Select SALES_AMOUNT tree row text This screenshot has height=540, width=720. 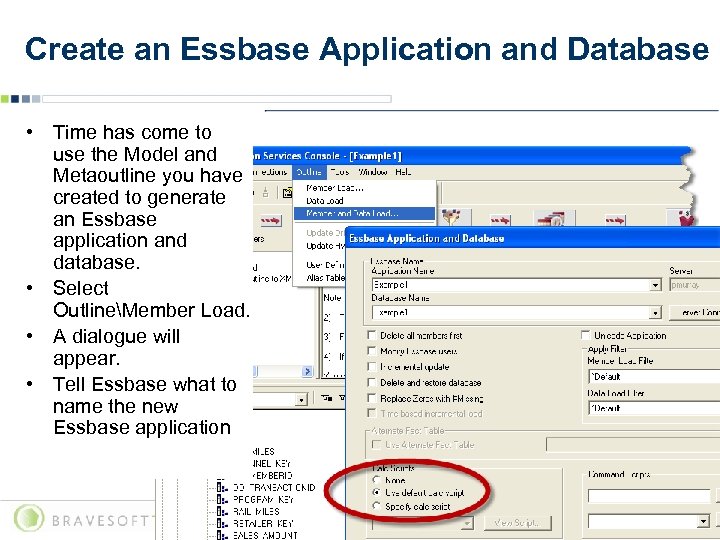coord(265,535)
